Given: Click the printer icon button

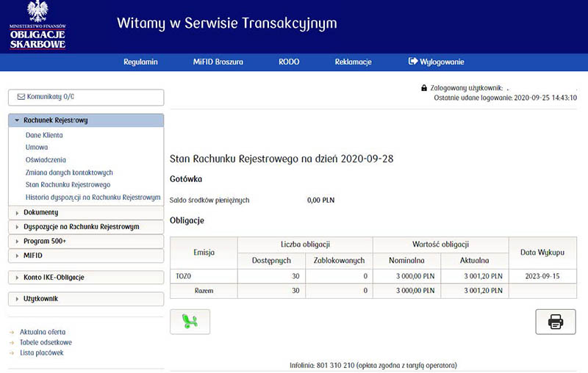Looking at the screenshot, I should [555, 322].
